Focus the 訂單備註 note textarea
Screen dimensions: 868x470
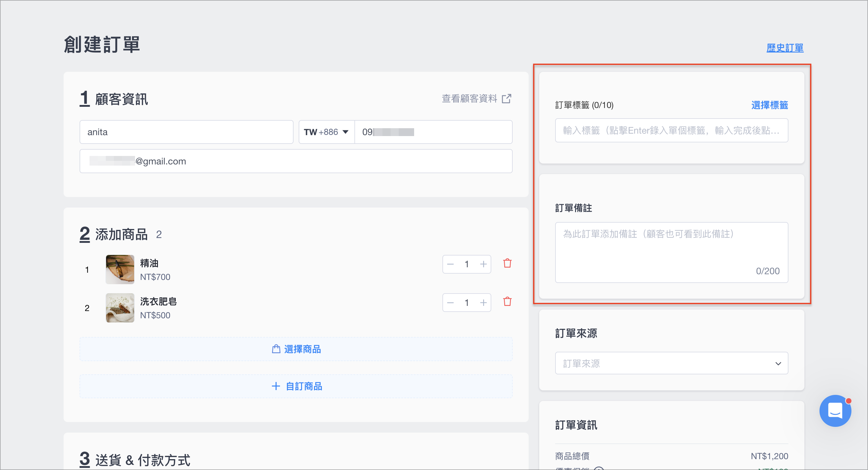671,252
